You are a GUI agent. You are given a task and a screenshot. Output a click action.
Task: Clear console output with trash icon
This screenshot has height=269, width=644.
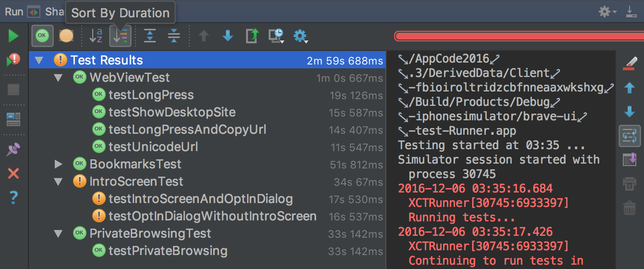point(629,208)
